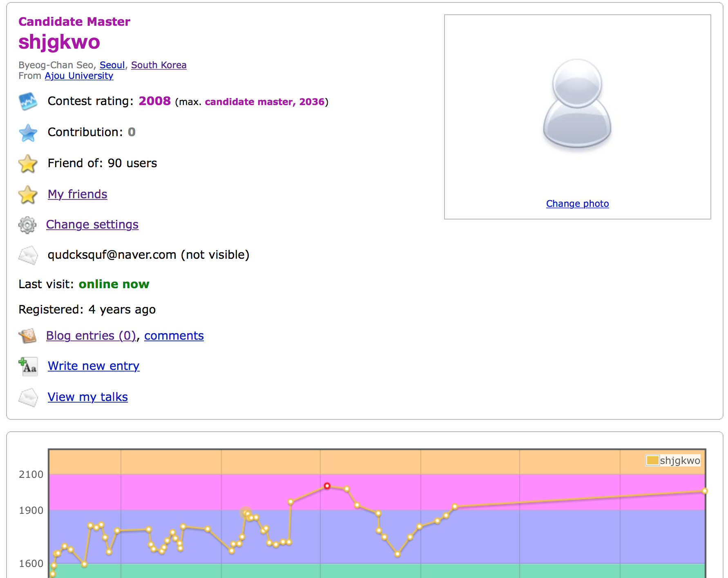Open the comments link

click(x=174, y=336)
